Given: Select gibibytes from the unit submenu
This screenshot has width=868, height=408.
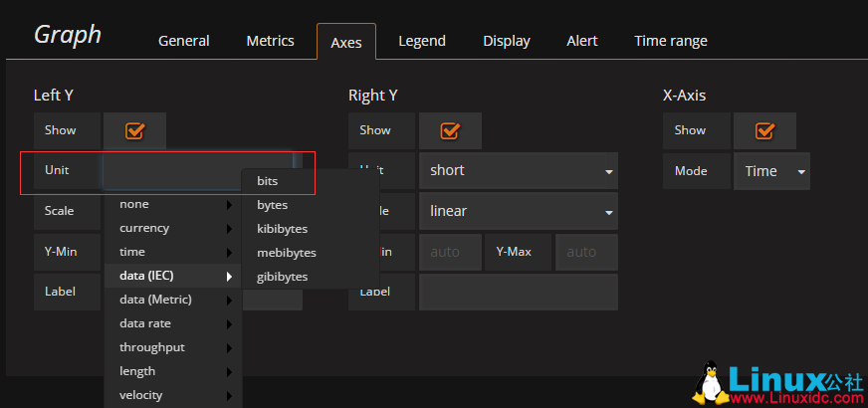Looking at the screenshot, I should 283,277.
